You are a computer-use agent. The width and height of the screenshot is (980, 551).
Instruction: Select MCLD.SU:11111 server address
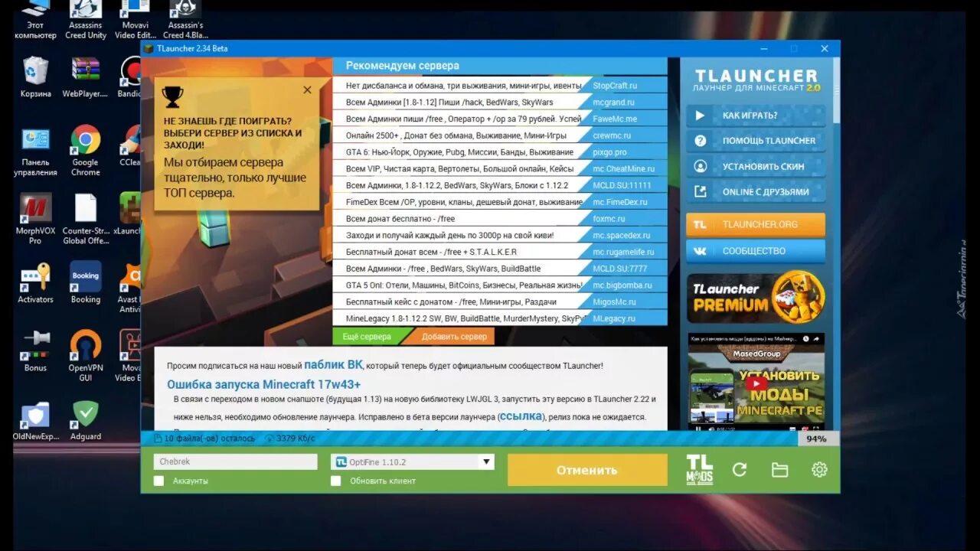point(622,186)
